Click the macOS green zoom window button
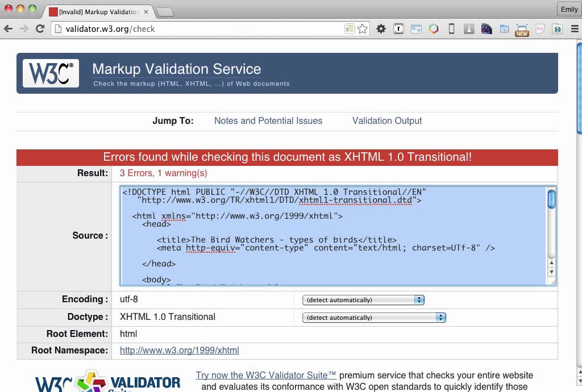Image resolution: width=582 pixels, height=392 pixels. tap(32, 9)
